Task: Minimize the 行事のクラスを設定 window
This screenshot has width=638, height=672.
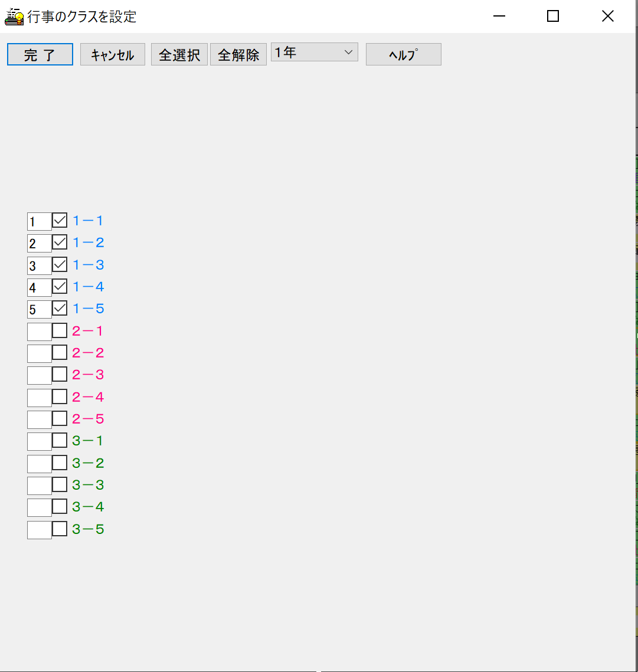Action: [x=499, y=16]
